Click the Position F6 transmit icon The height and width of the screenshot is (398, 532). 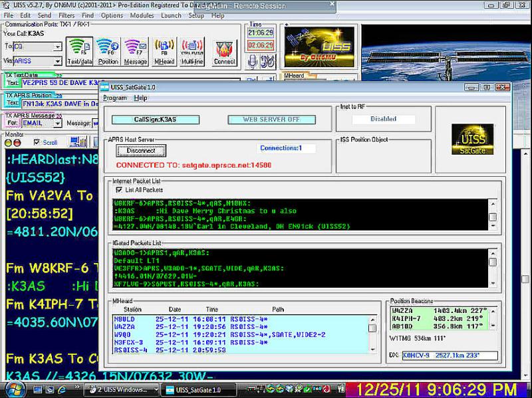click(x=108, y=52)
